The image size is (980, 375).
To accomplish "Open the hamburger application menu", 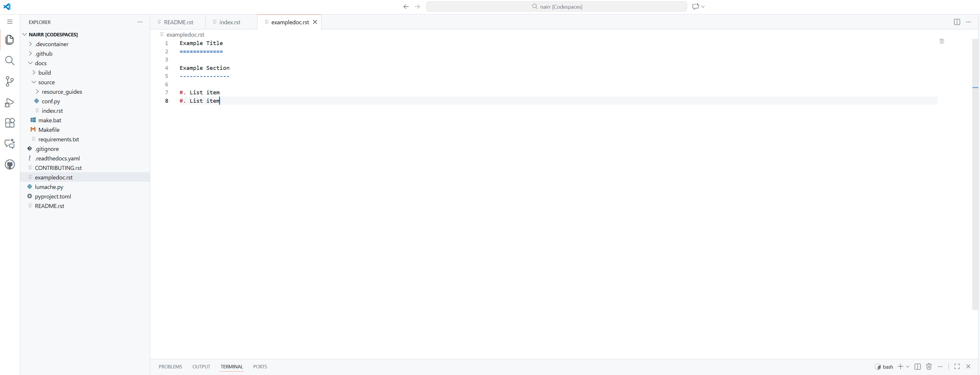I will [10, 22].
